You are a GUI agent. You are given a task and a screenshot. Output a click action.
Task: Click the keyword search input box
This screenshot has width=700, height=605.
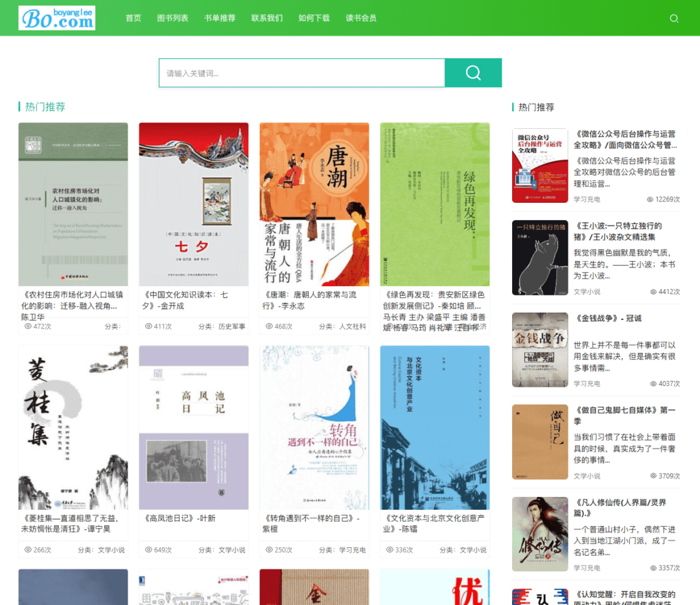click(x=301, y=73)
